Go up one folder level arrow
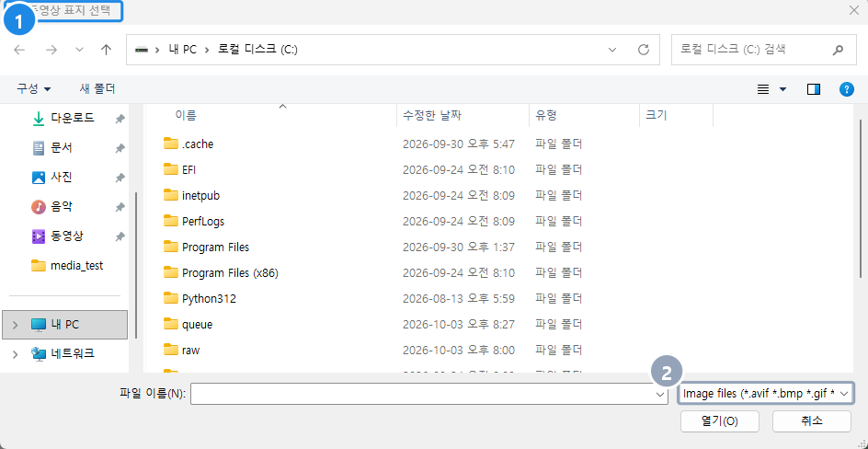The image size is (868, 449). 107,50
